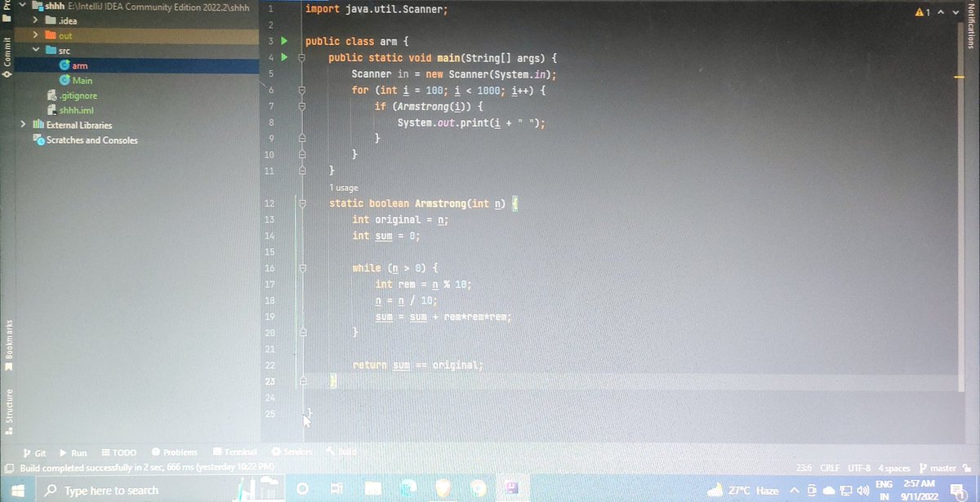Viewport: 980px width, 502px height.
Task: Collapse the shhh project root node
Action: 23,7
